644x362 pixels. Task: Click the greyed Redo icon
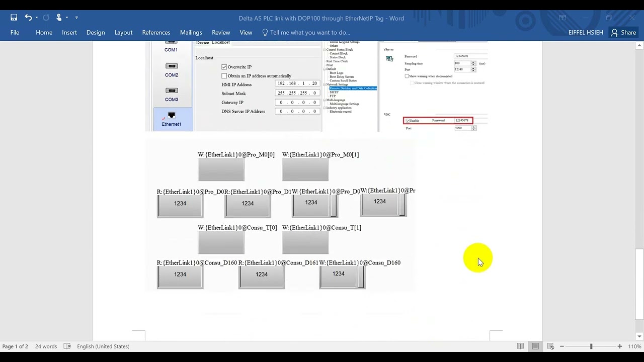[46, 18]
